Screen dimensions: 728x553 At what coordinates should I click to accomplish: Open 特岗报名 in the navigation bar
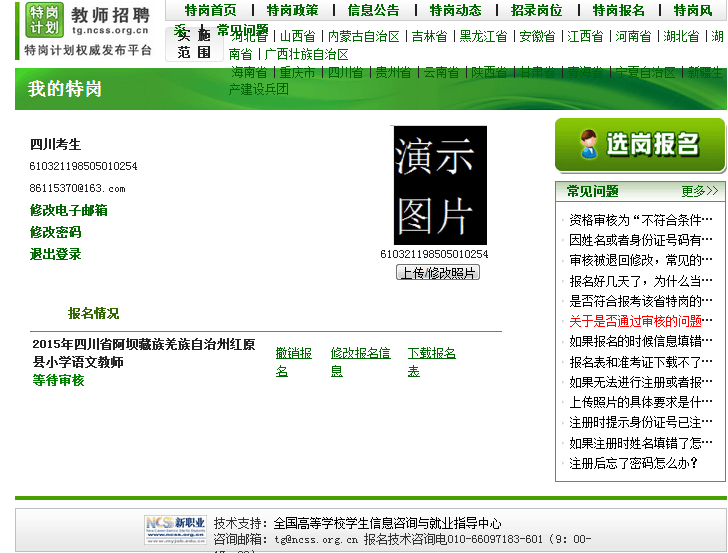[x=618, y=10]
